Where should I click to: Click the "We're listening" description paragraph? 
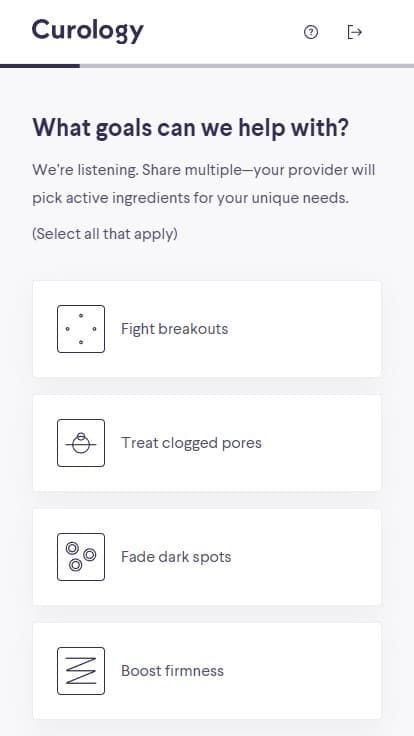204,184
